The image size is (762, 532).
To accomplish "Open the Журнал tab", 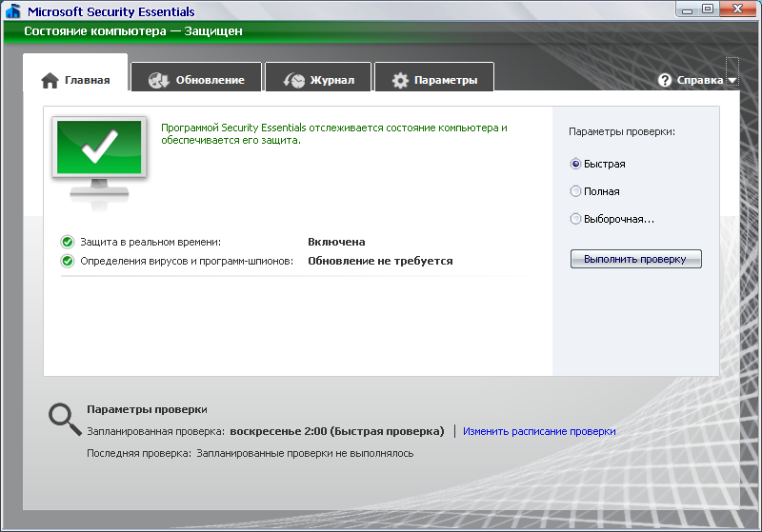I will [x=331, y=81].
